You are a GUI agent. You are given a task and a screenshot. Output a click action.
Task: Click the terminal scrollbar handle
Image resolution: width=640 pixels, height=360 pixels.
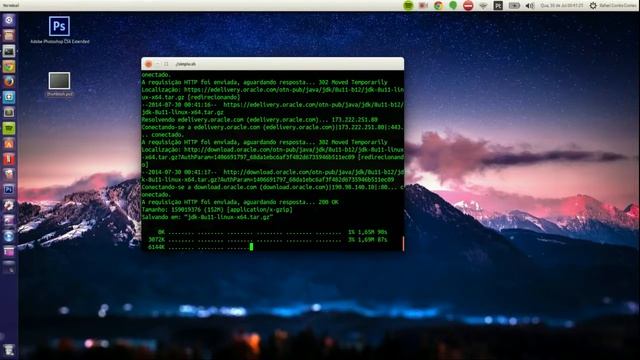403,244
